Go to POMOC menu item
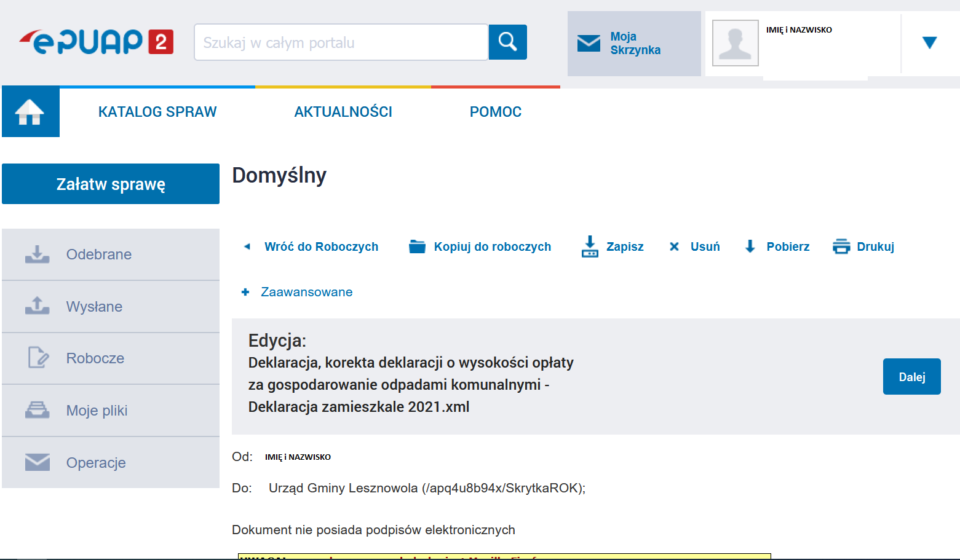 coord(495,112)
